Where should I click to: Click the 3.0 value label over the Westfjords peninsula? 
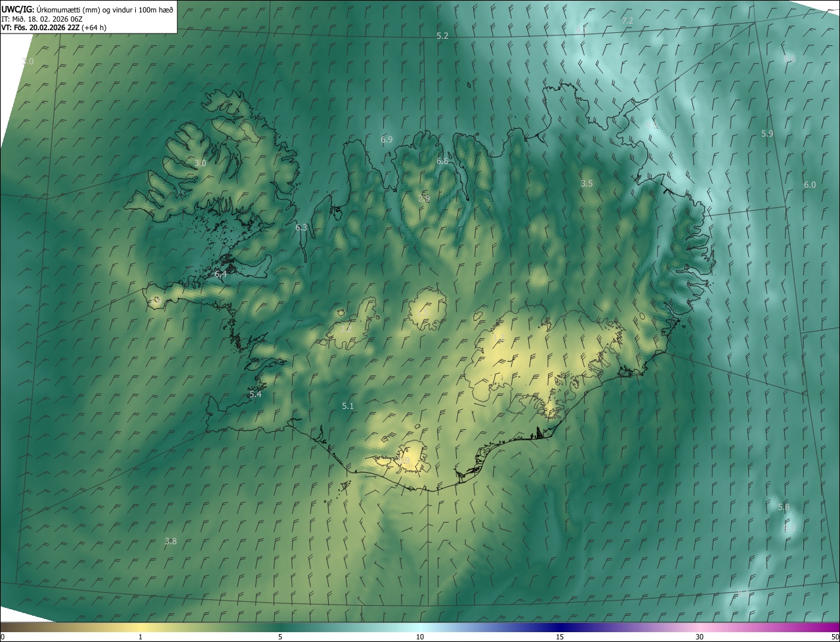(200, 163)
